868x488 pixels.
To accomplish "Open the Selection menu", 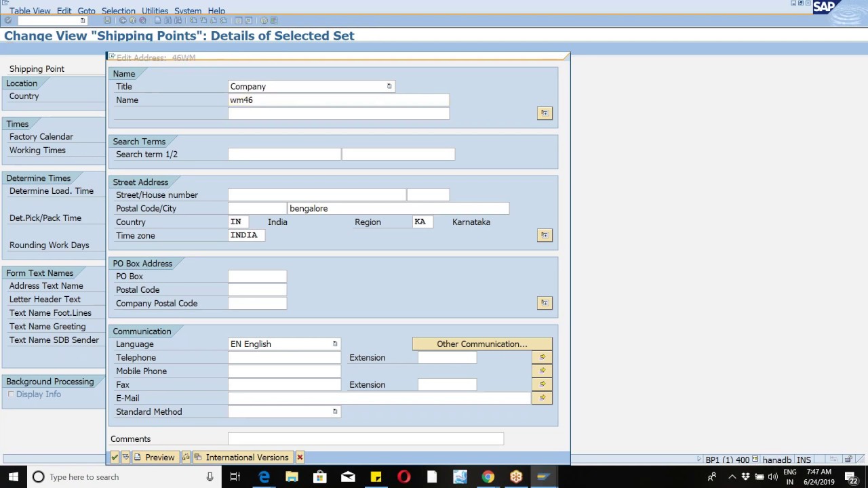I will pyautogui.click(x=118, y=11).
